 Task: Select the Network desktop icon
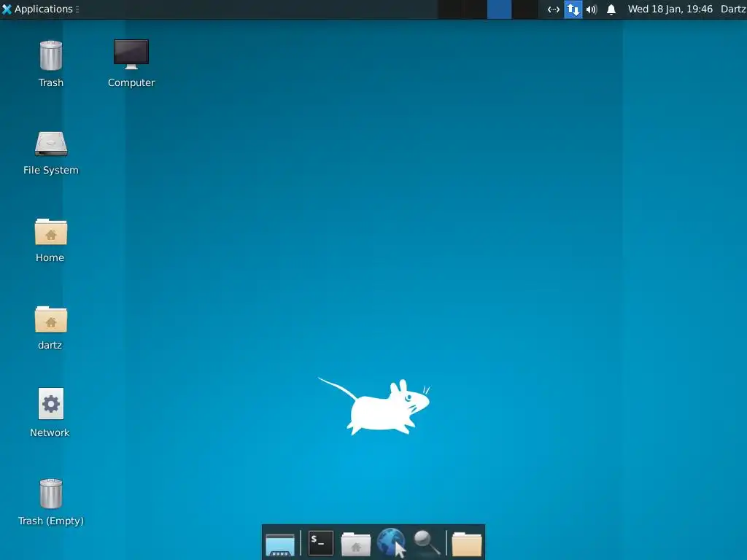50,413
